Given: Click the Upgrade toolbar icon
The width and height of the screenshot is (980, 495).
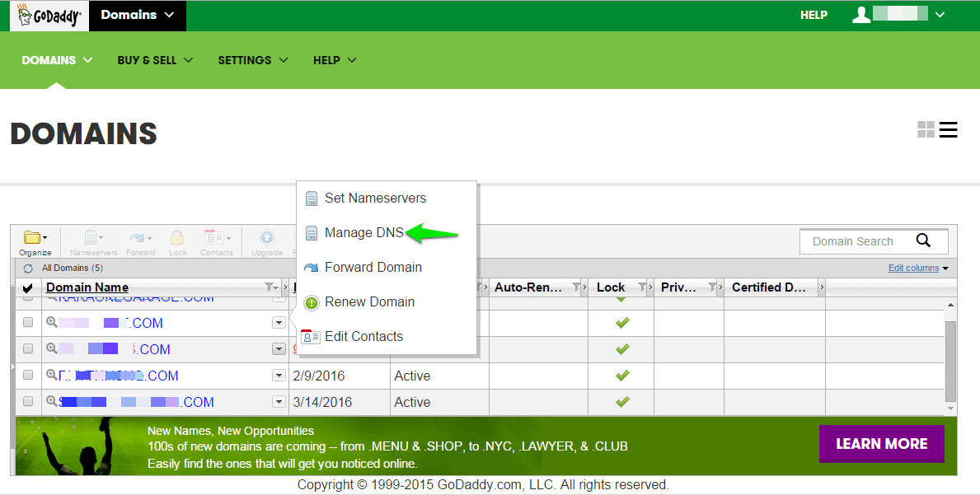Looking at the screenshot, I should click(x=267, y=243).
